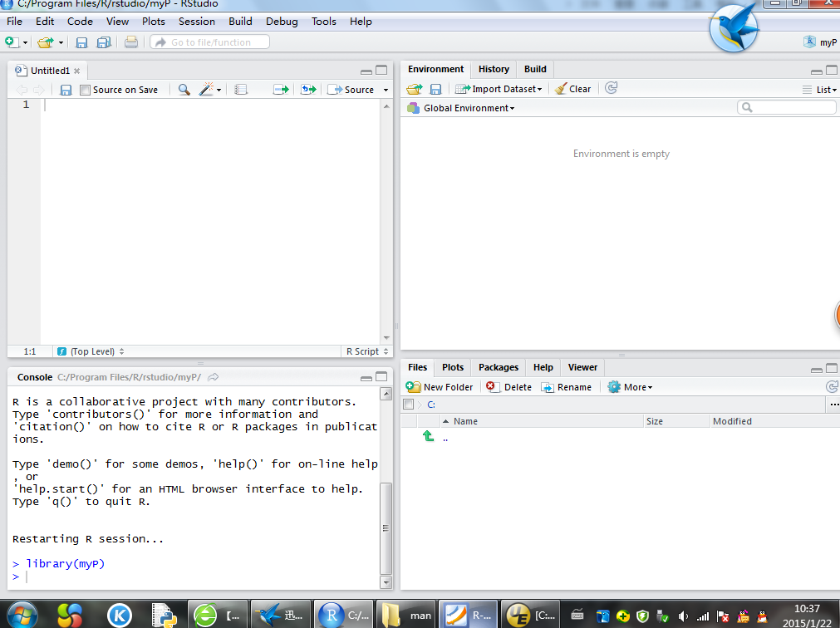840x628 pixels.
Task: Open the Import Dataset dropdown
Action: tap(499, 89)
